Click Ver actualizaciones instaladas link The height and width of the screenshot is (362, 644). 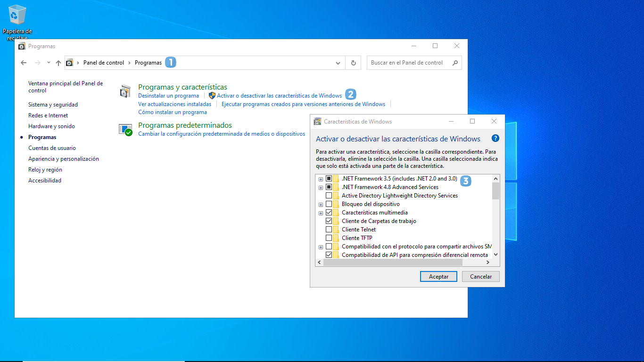click(x=174, y=104)
